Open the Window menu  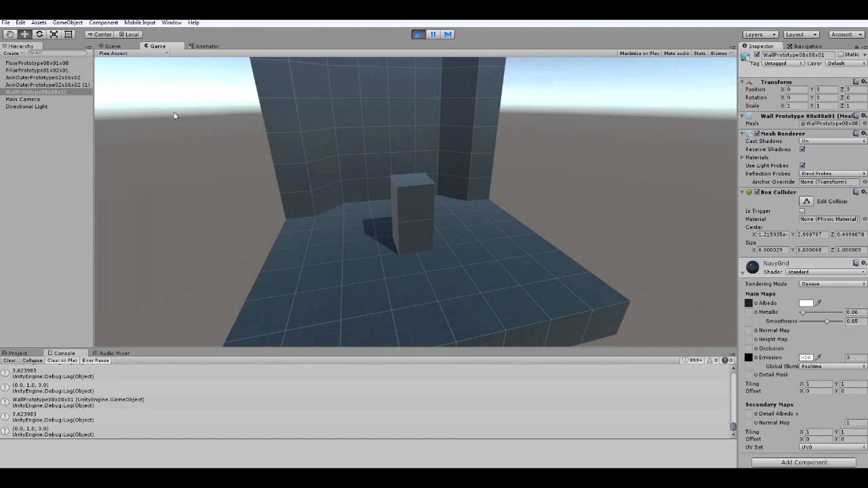(x=172, y=22)
